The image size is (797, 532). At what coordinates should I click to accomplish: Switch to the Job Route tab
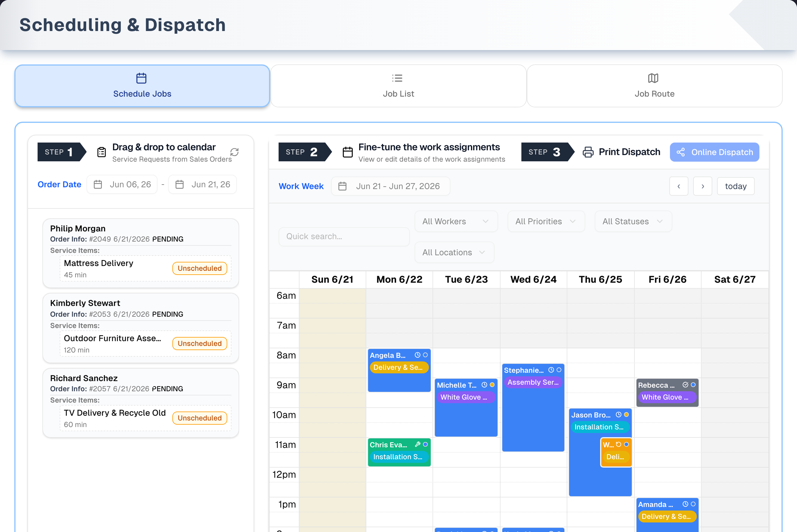coord(654,86)
